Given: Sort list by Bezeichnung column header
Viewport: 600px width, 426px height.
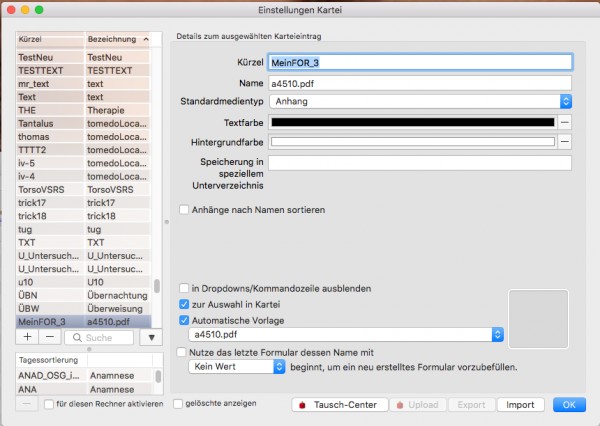Looking at the screenshot, I should click(x=117, y=39).
